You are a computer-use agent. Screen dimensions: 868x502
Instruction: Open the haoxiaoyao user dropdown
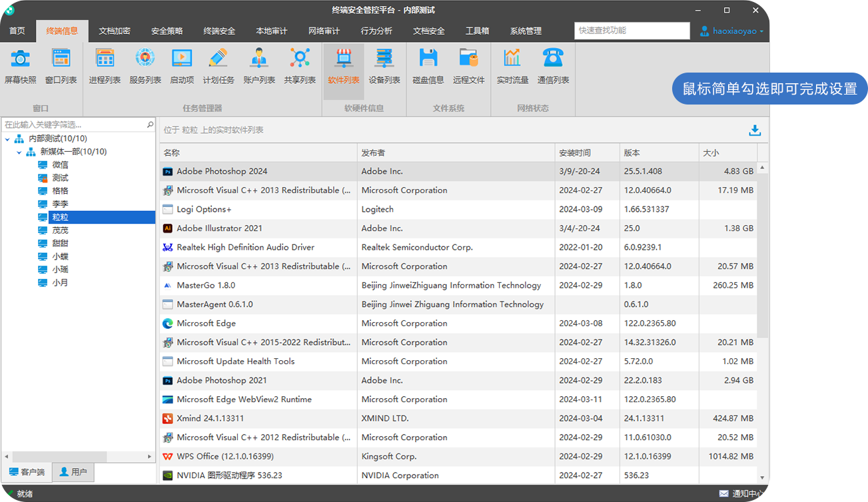(x=731, y=31)
